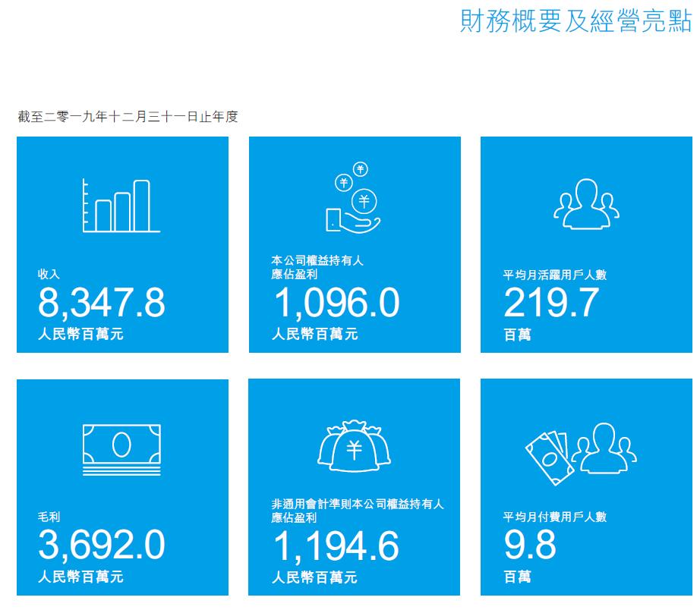The width and height of the screenshot is (700, 610).
Task: Click the value 9.8
Action: coord(530,545)
